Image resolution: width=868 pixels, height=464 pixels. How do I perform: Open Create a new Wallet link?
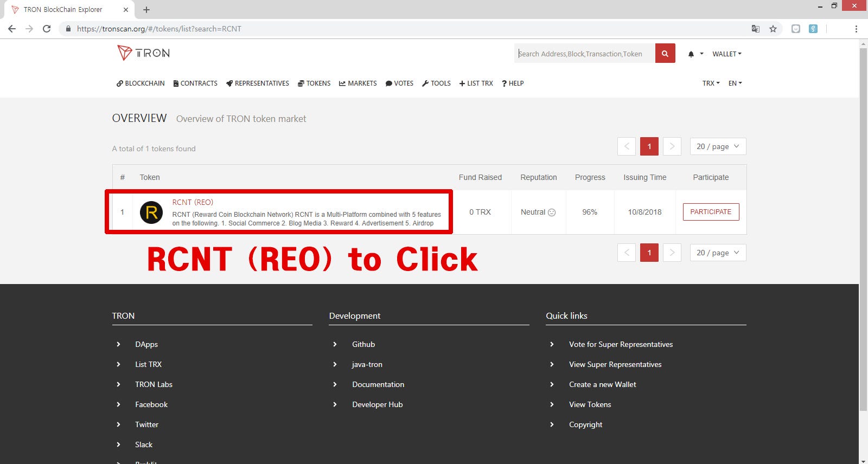coord(603,384)
